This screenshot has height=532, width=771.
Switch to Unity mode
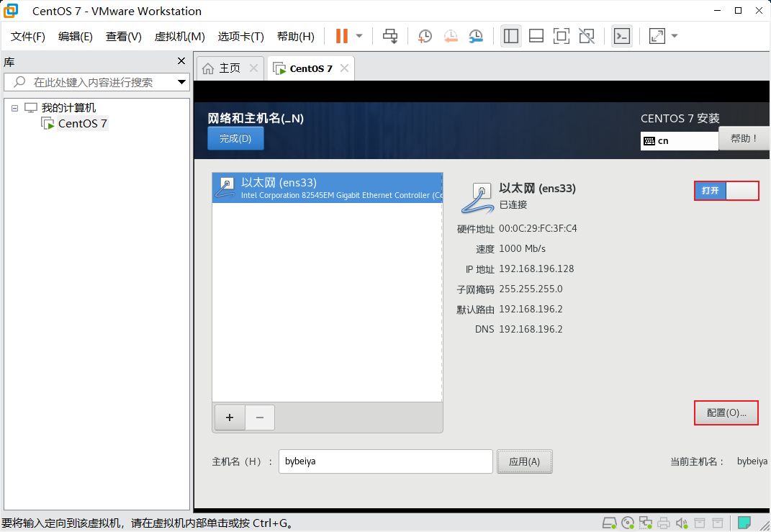[x=587, y=36]
